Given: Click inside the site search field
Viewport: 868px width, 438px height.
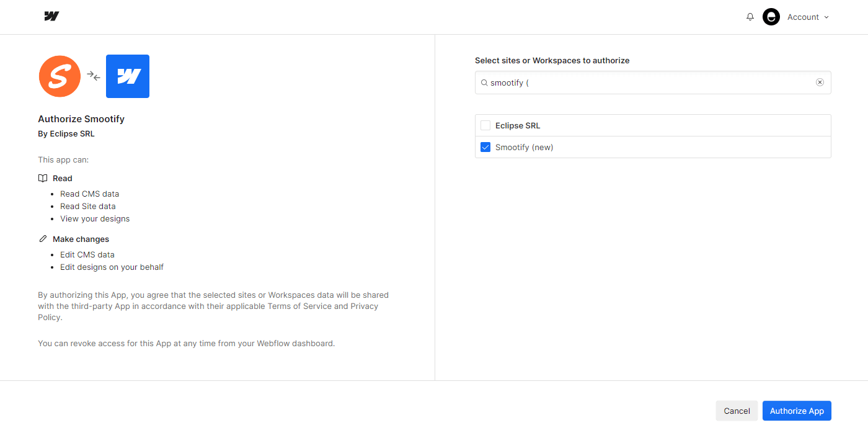Looking at the screenshot, I should (x=651, y=82).
